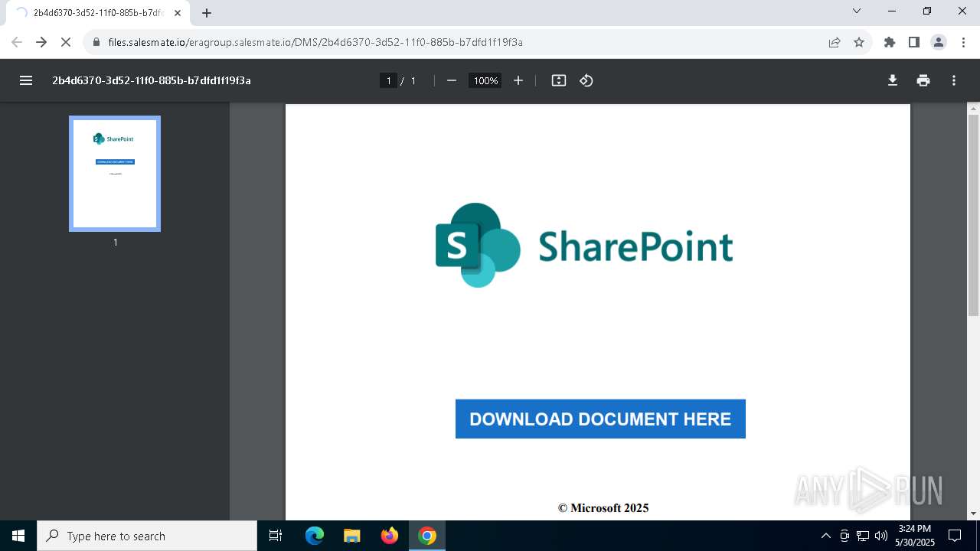The image size is (980, 551).
Task: View site information lock icon
Action: click(x=96, y=42)
